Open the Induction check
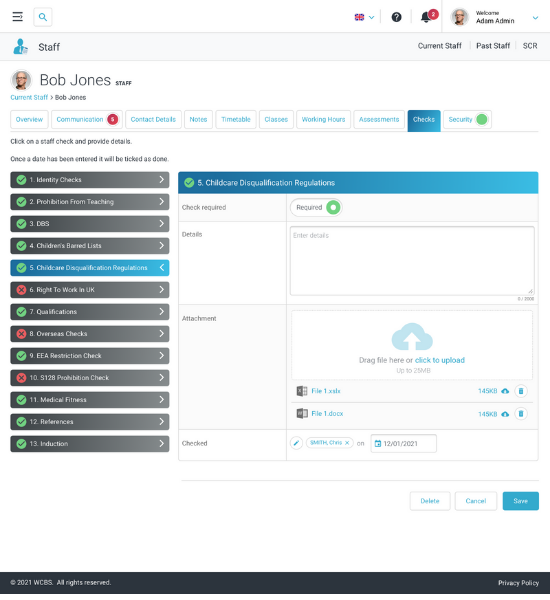 pos(90,443)
